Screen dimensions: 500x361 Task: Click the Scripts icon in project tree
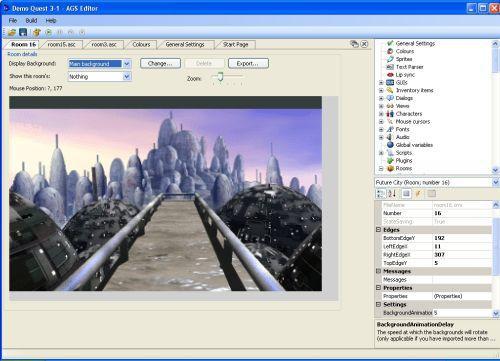coord(390,153)
